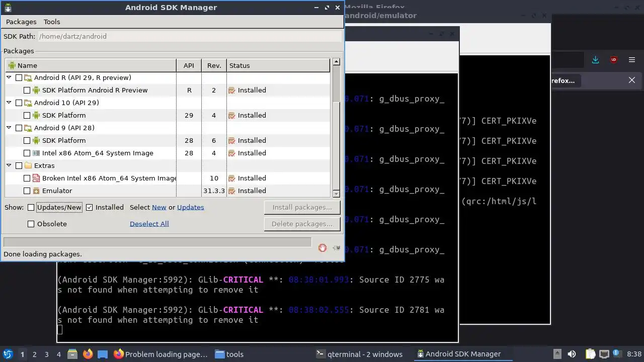This screenshot has height=362, width=644.
Task: Check the Android R (API 29, R preview) group checkbox
Action: [x=19, y=78]
